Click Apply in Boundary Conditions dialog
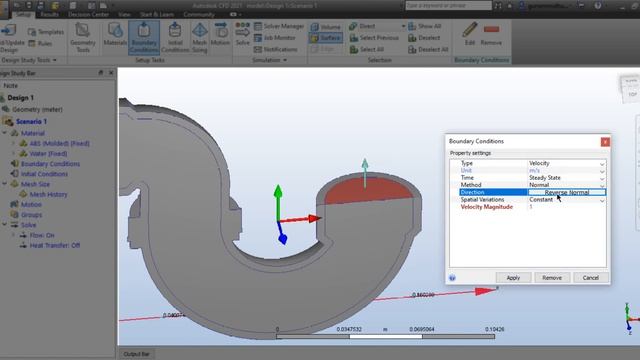This screenshot has height=360, width=640. pyautogui.click(x=513, y=278)
